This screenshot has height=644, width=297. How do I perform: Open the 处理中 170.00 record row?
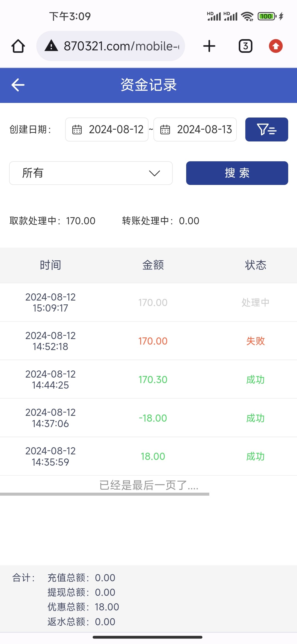(x=148, y=302)
